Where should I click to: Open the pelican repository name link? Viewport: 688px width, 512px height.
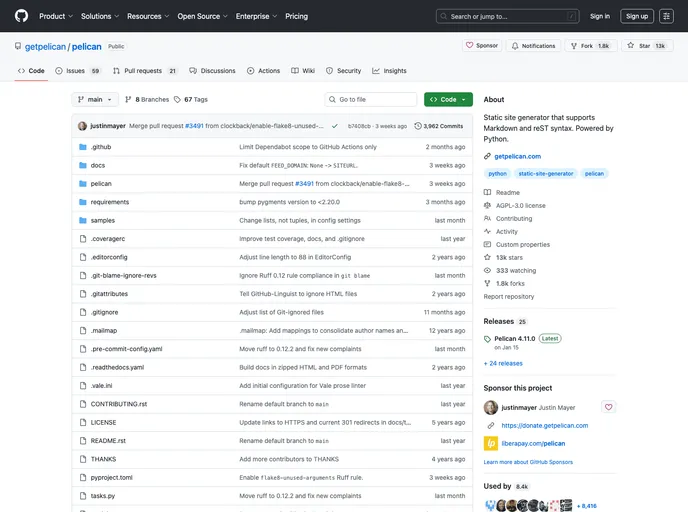click(x=86, y=47)
